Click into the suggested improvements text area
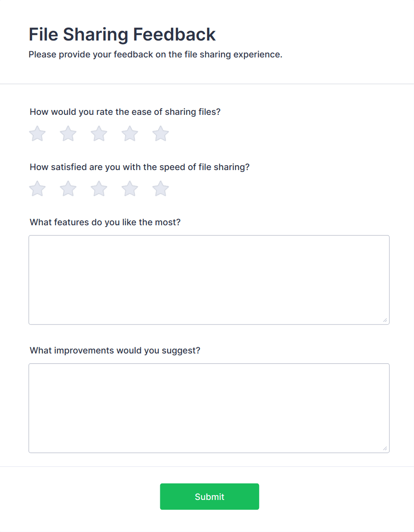The image size is (414, 532). (x=209, y=408)
